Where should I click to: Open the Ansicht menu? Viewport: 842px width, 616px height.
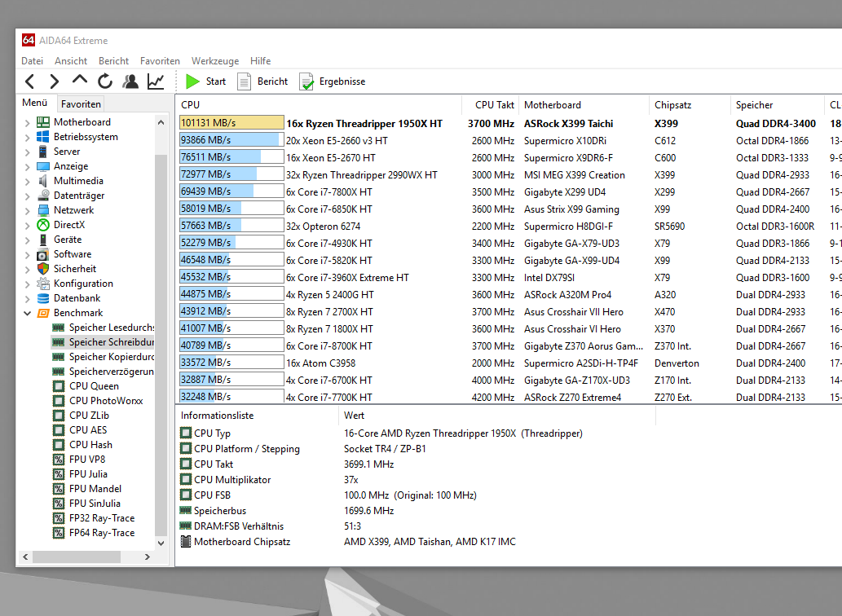(71, 60)
